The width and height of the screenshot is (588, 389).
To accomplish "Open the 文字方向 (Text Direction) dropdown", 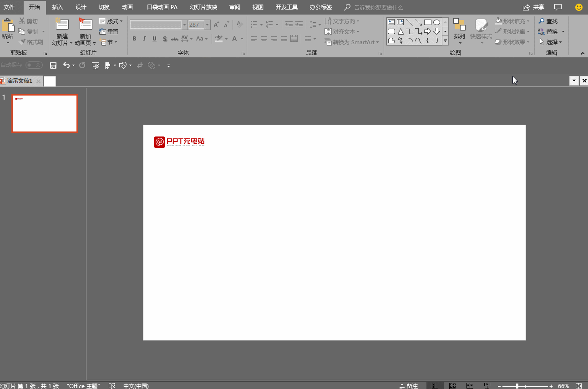I will [x=342, y=21].
